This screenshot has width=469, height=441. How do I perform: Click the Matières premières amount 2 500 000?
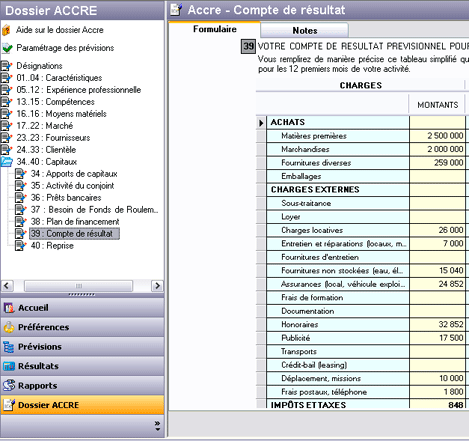[x=437, y=136]
